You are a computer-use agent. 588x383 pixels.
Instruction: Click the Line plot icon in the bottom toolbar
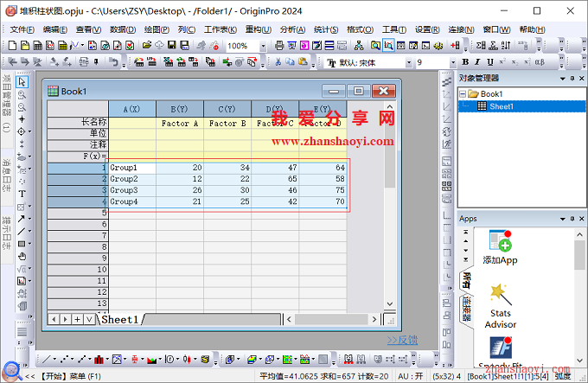tap(46, 360)
